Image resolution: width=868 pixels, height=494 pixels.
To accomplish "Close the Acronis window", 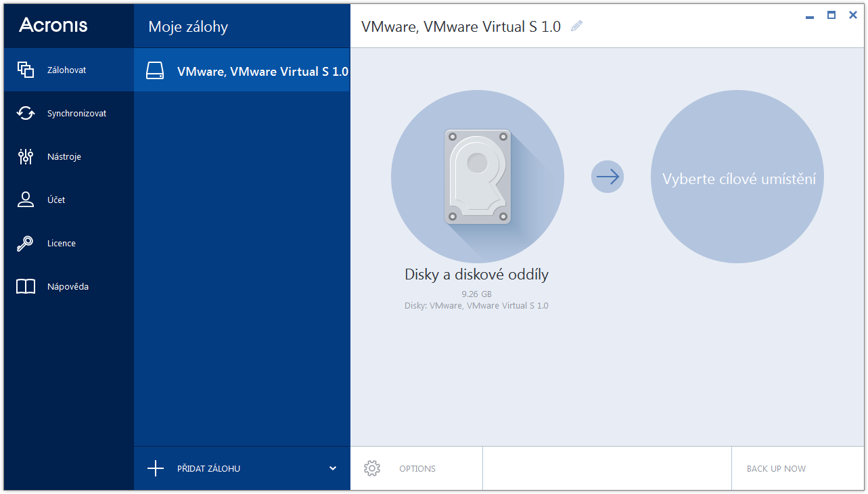I will pyautogui.click(x=852, y=15).
